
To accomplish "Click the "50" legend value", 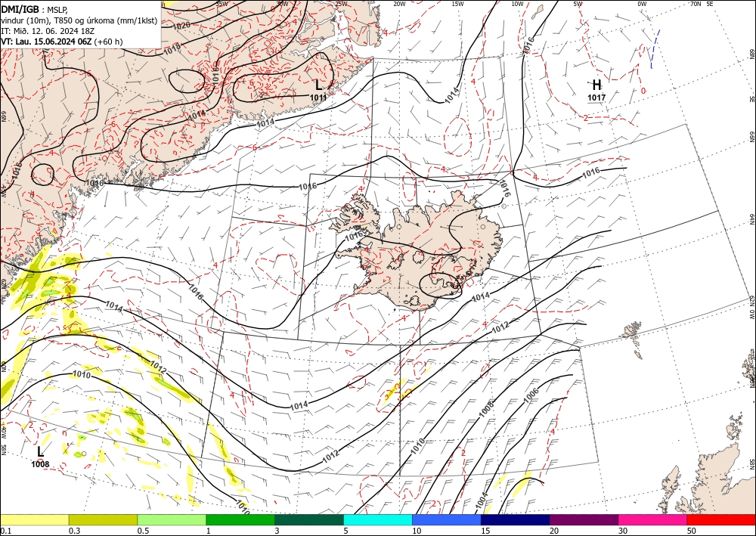I will (692, 531).
